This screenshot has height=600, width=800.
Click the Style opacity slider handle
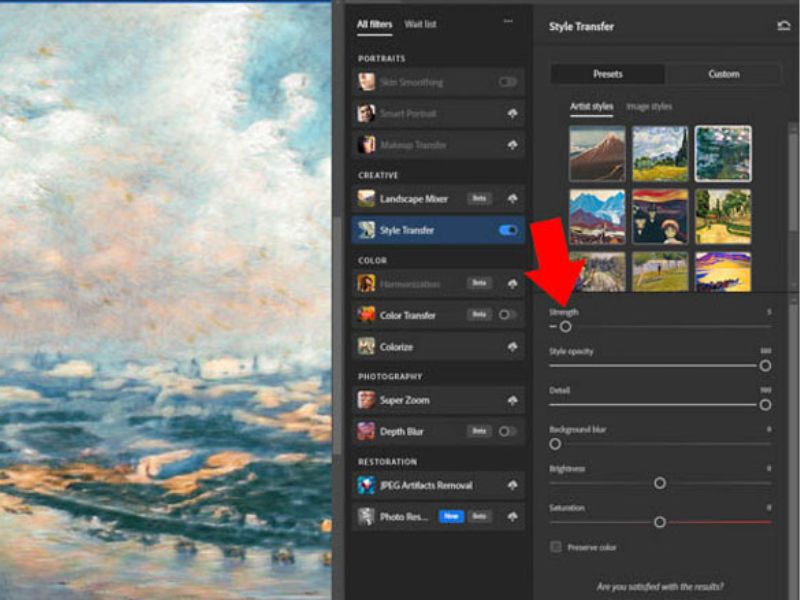765,366
